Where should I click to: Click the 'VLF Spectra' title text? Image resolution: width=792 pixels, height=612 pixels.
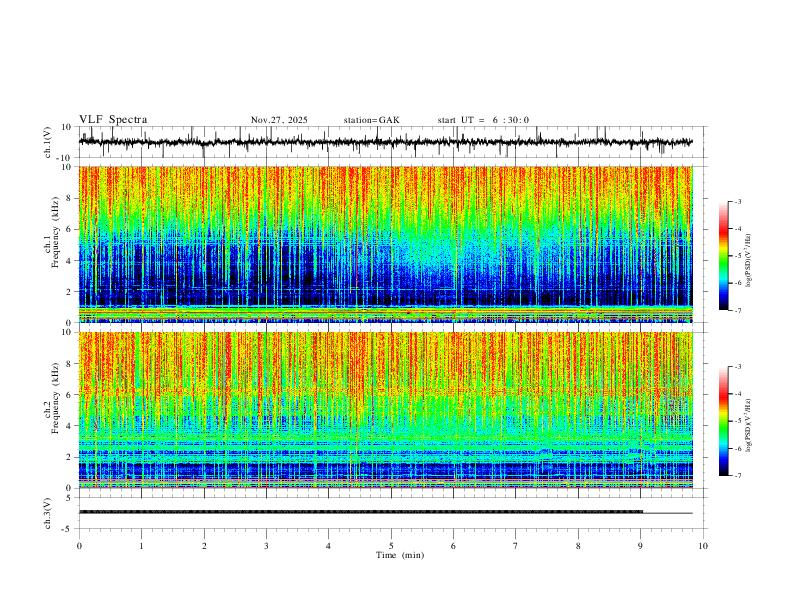[x=113, y=120]
